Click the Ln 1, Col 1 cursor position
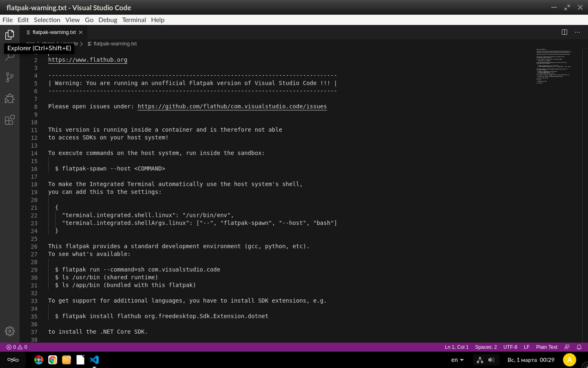Image resolution: width=588 pixels, height=368 pixels. click(x=457, y=347)
